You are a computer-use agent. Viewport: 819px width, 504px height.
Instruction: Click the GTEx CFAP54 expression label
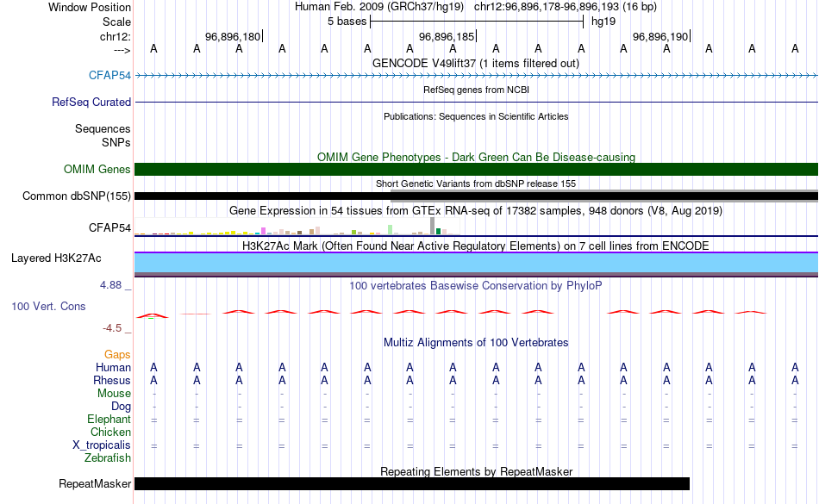[109, 227]
